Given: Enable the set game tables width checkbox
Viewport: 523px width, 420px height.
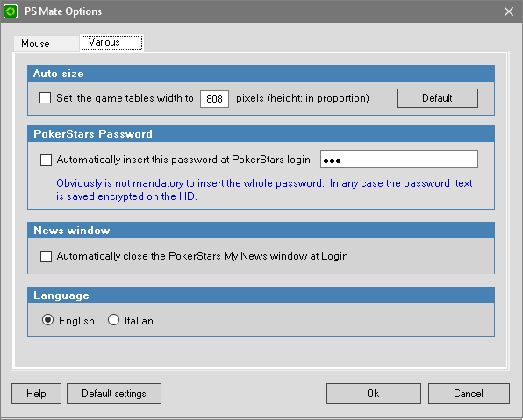Looking at the screenshot, I should [46, 98].
